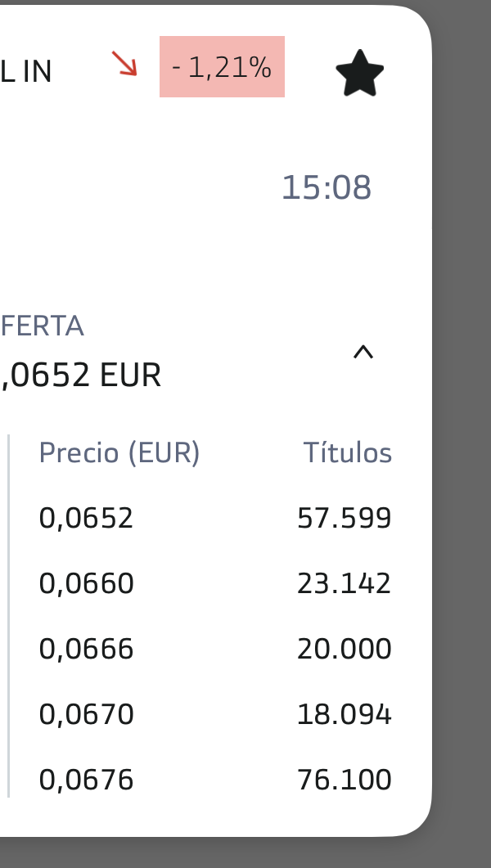Click the 15:08 timestamp
Viewport: 491px width, 868px height.
pyautogui.click(x=327, y=188)
